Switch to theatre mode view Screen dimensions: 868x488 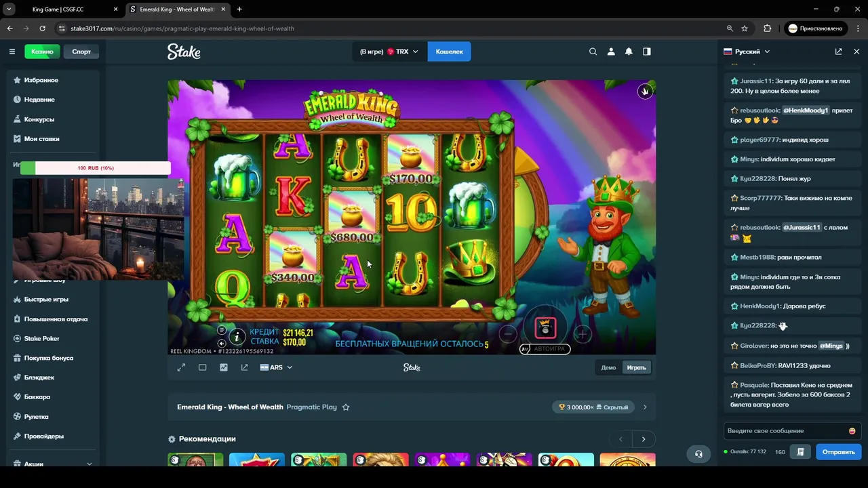click(202, 367)
